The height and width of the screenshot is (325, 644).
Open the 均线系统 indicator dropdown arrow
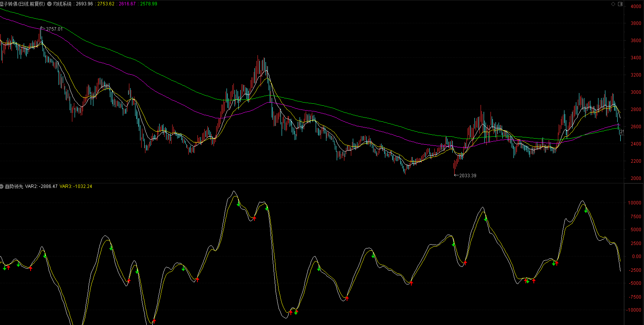[49, 4]
